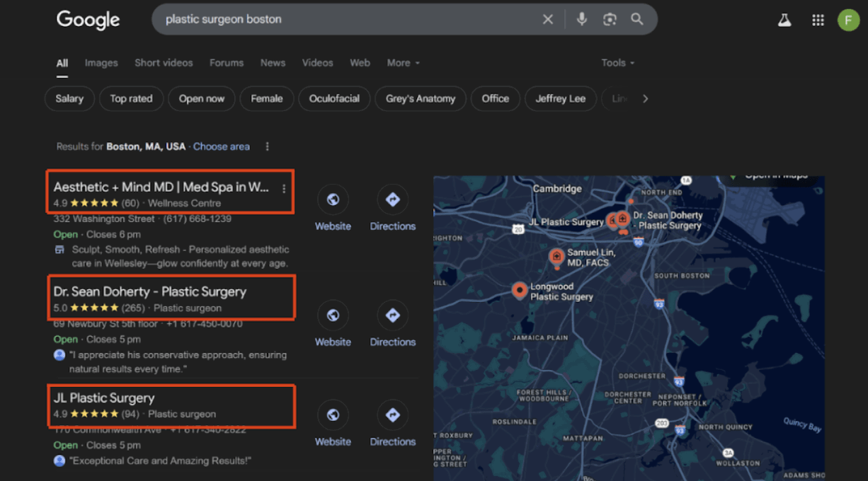Open the green account avatar

tap(848, 20)
